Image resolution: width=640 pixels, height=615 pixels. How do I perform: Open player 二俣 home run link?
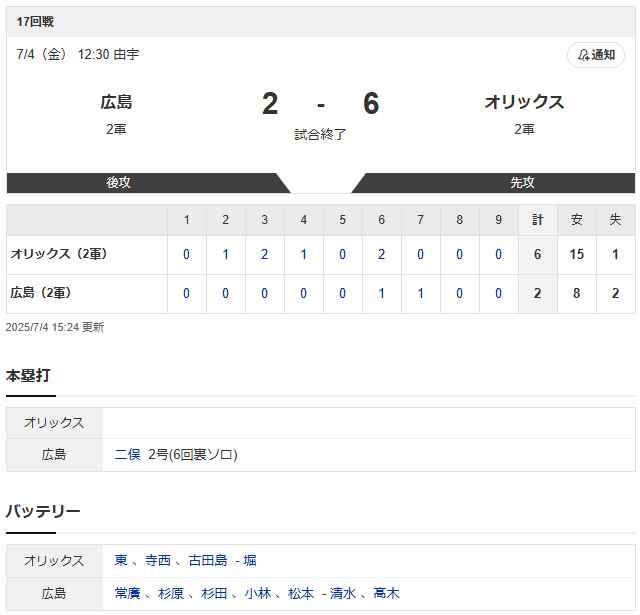pyautogui.click(x=127, y=454)
